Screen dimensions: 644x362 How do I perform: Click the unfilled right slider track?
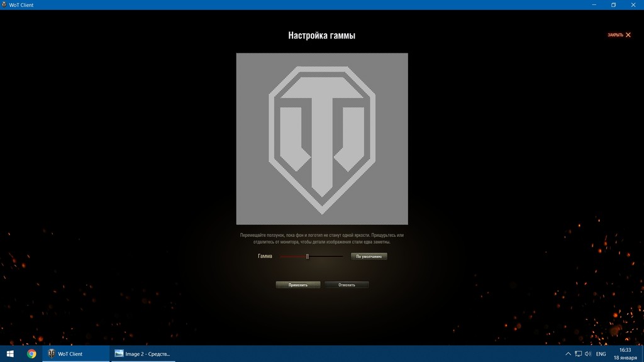[326, 256]
